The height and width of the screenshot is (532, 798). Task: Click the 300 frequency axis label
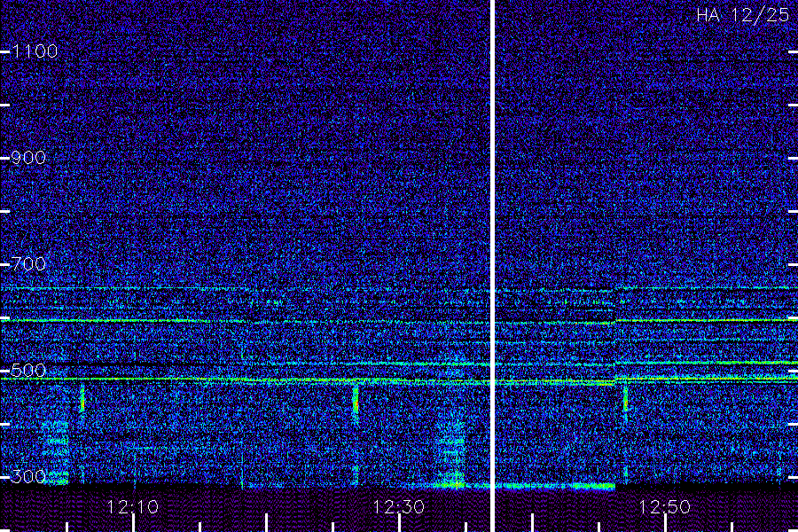[28, 476]
